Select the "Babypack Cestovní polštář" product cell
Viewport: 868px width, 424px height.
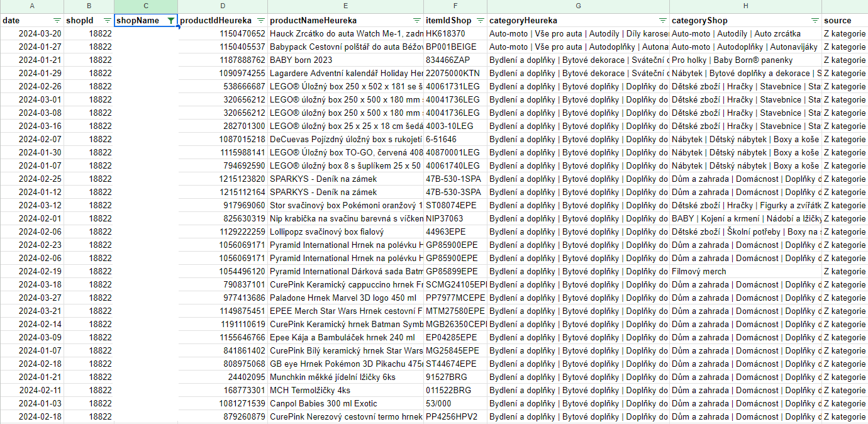[x=346, y=47]
